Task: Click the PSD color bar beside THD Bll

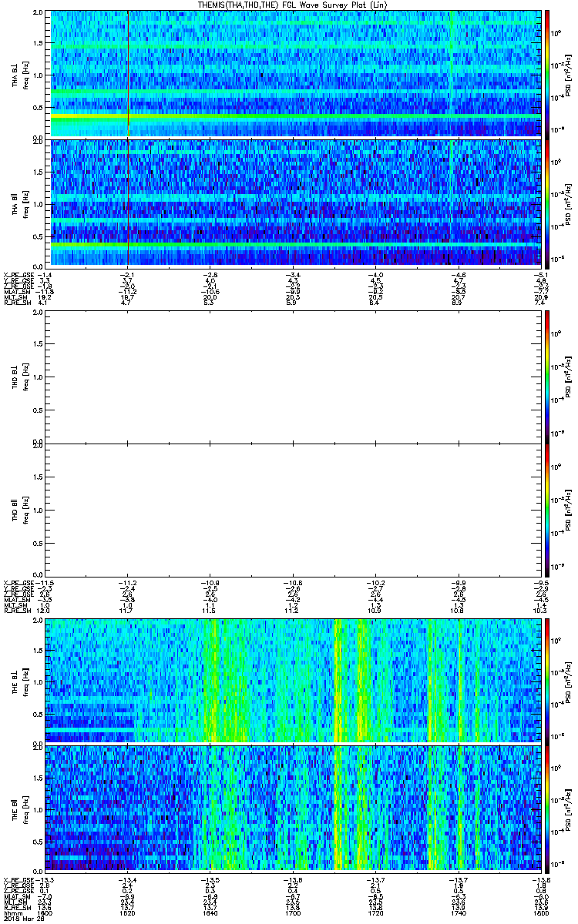Action: (547, 509)
